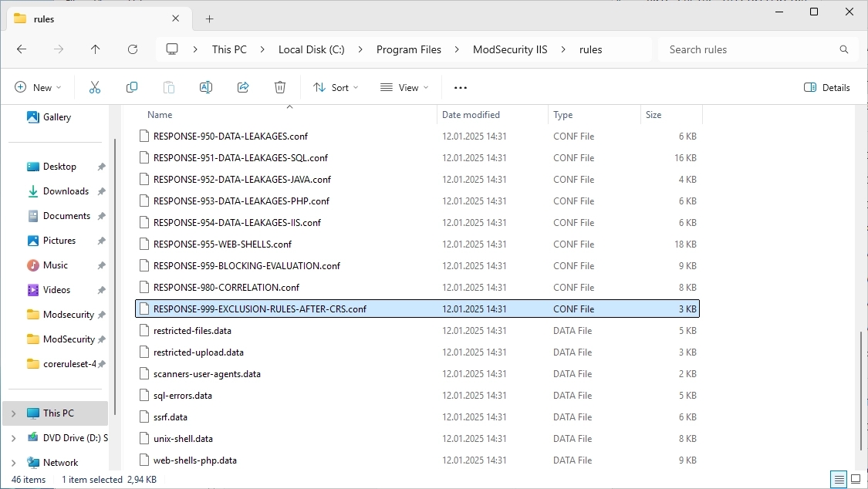Open the Sort dropdown

[336, 88]
